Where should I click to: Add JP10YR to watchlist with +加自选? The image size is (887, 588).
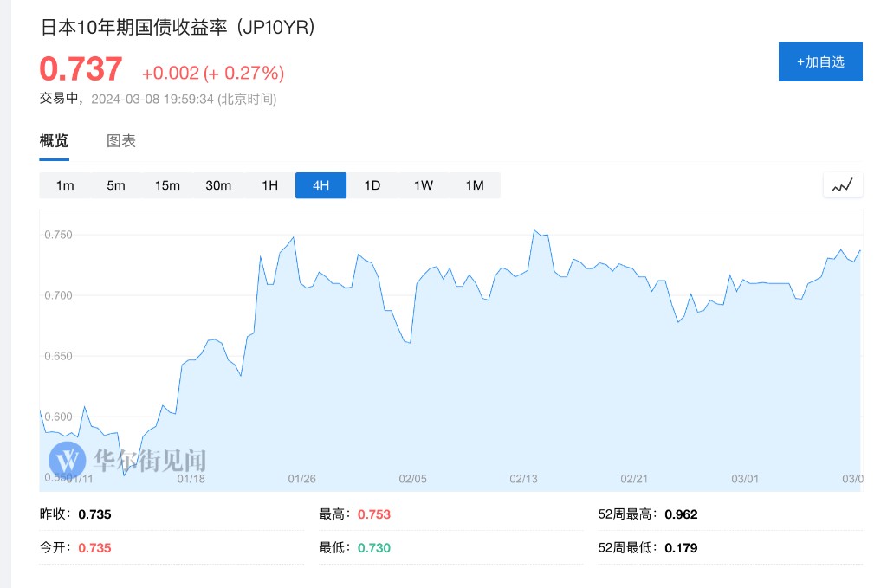click(819, 61)
